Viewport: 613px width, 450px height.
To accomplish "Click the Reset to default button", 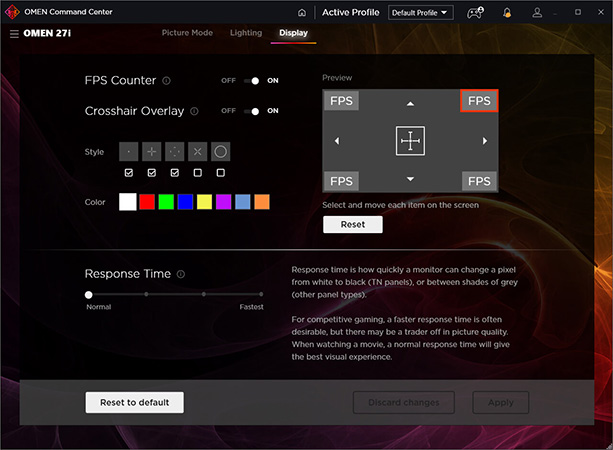I will point(134,402).
